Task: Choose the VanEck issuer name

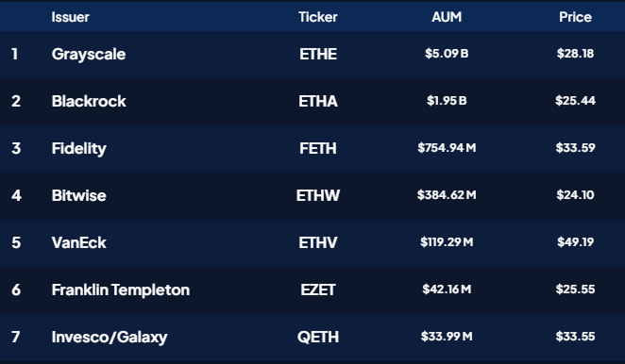Action: tap(79, 242)
